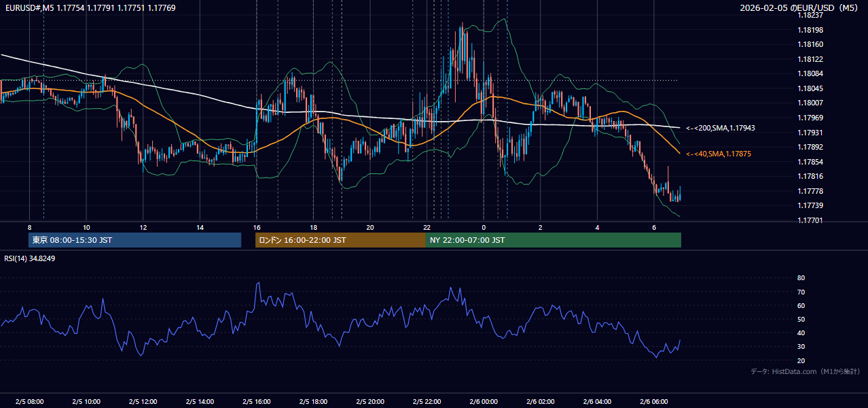Click the 1.17969 price axis label
Viewport: 868px width, 408px height.
811,118
